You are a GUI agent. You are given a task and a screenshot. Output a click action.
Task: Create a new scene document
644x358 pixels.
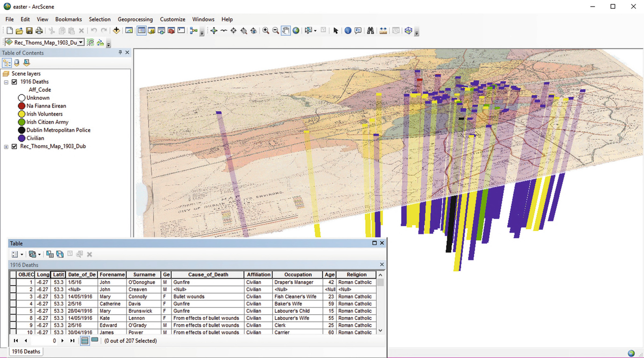(x=9, y=31)
